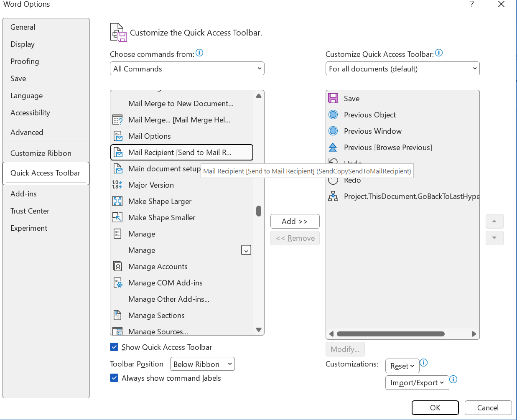The height and width of the screenshot is (420, 517).
Task: Move selected command down with the arrow button
Action: pyautogui.click(x=494, y=238)
